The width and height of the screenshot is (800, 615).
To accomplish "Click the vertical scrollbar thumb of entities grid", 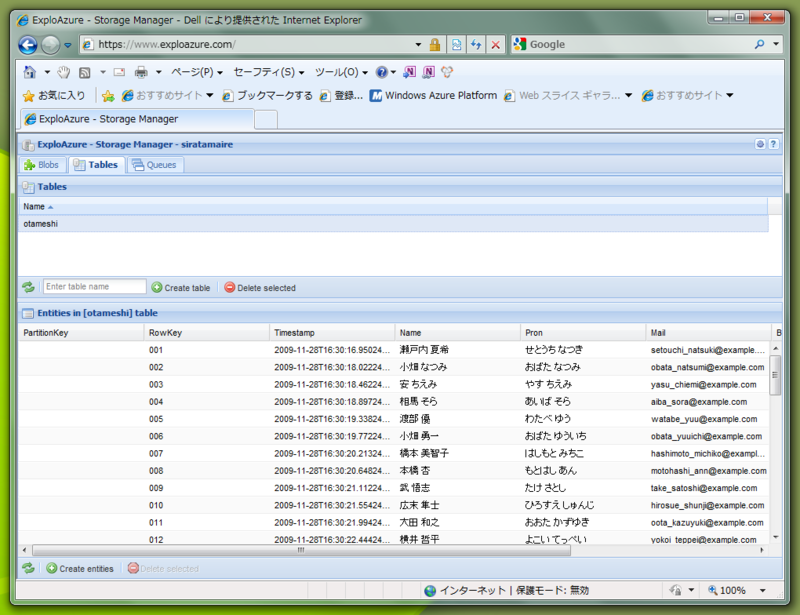I will point(776,375).
